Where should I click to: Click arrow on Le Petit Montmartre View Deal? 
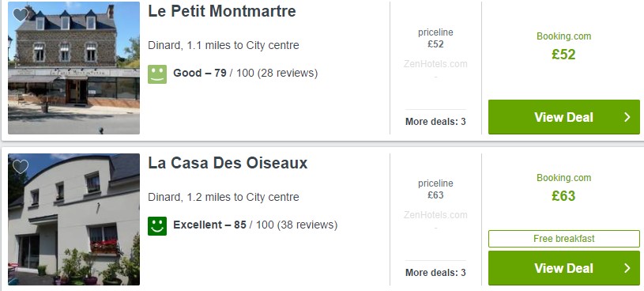[x=627, y=117]
